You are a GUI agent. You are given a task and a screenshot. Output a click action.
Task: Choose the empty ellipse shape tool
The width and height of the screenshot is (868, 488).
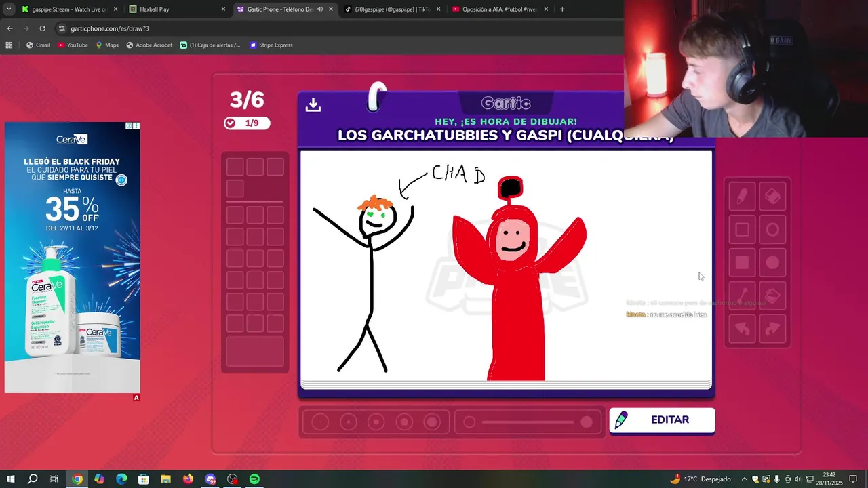pos(772,230)
